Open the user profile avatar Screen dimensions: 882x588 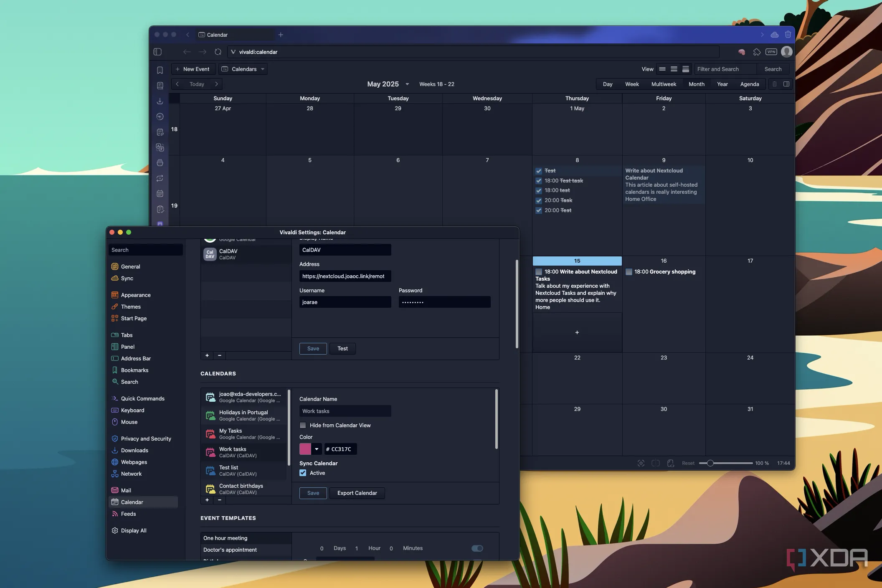coord(787,52)
